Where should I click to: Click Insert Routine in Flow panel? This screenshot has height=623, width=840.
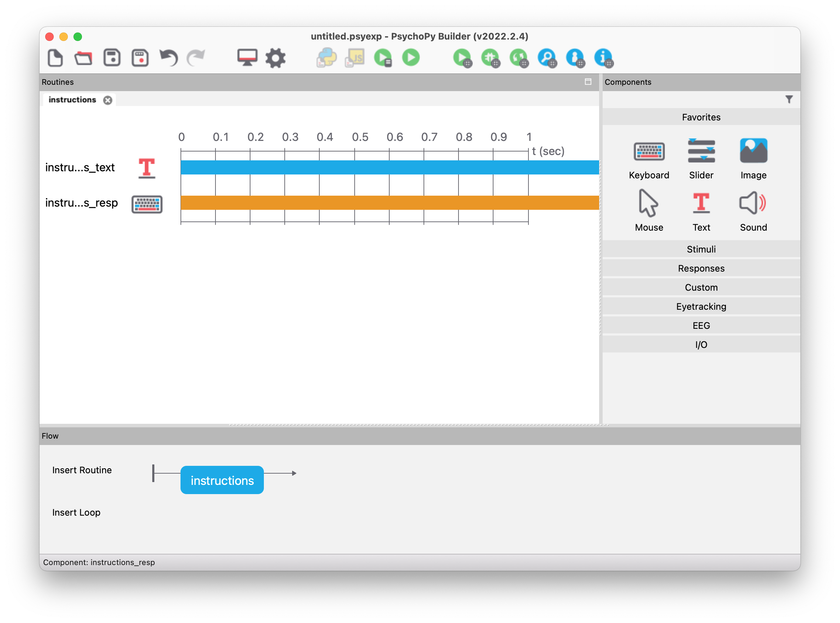click(82, 470)
